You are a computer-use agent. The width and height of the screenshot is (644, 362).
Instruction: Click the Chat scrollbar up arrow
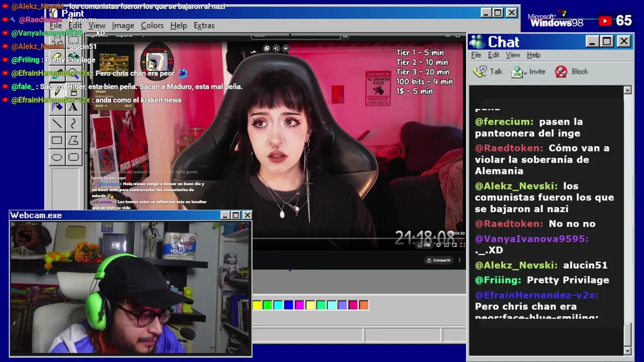coord(627,90)
